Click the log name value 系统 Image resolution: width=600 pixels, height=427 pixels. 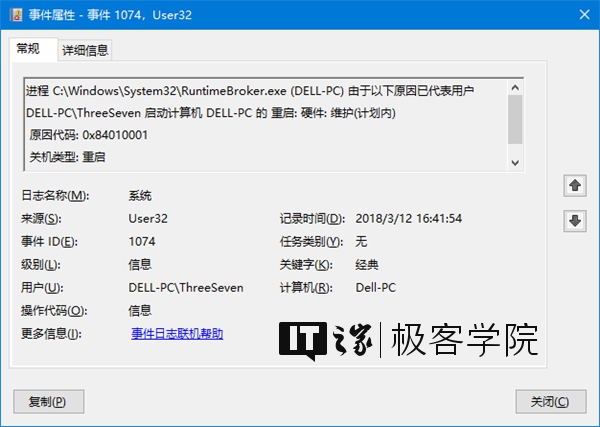click(140, 195)
